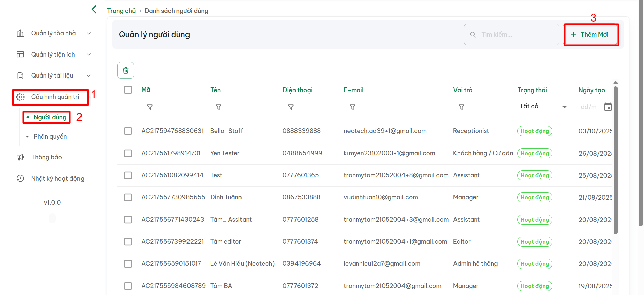This screenshot has width=644, height=295.
Task: Click the trash delete icon above the table
Action: pyautogui.click(x=126, y=70)
